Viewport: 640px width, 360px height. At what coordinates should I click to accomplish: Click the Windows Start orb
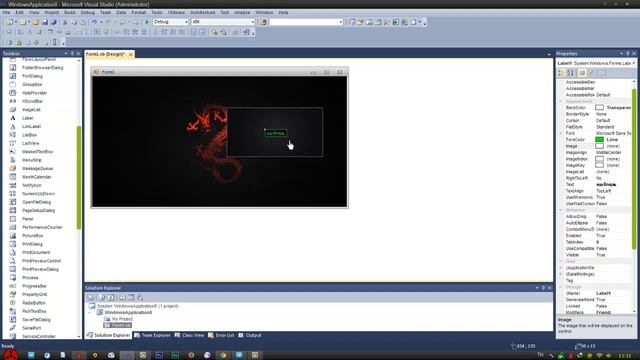[x=11, y=355]
